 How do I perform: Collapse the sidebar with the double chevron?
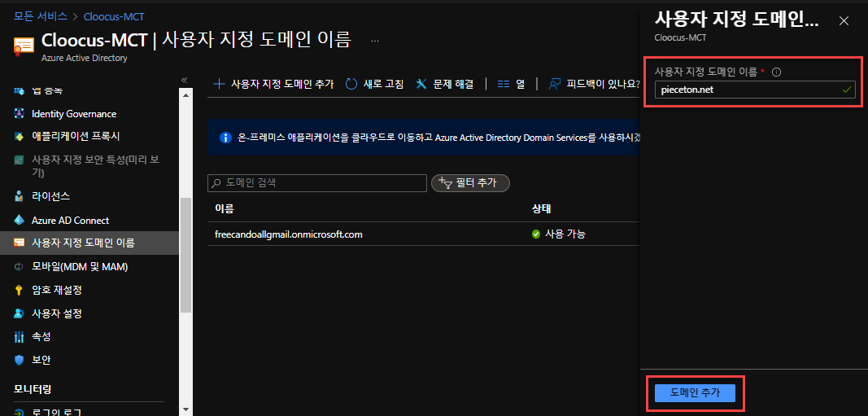[x=185, y=81]
